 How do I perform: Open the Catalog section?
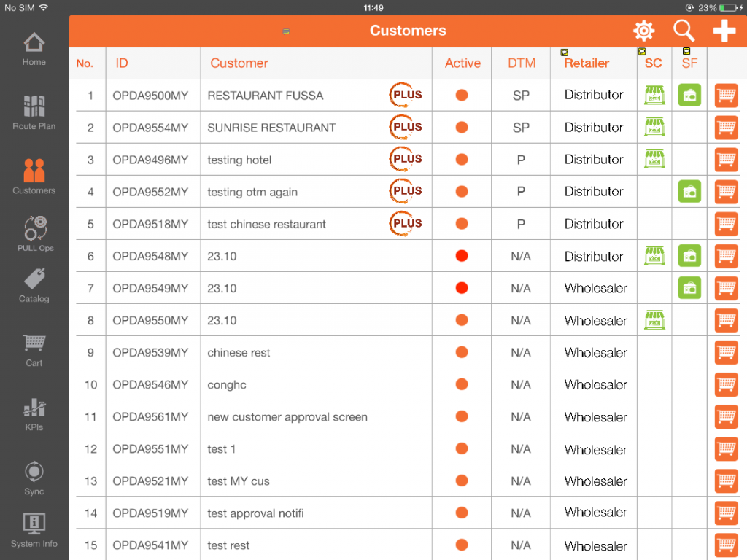tap(34, 286)
